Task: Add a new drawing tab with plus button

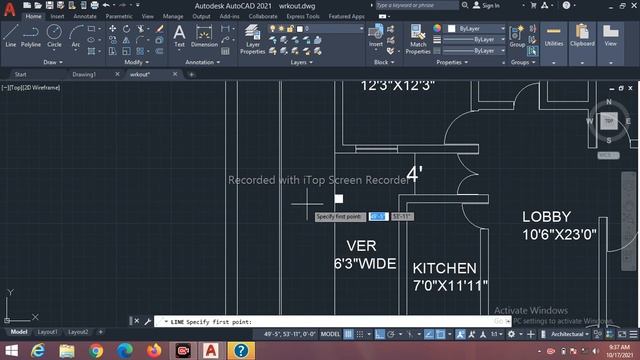Action: click(x=191, y=74)
